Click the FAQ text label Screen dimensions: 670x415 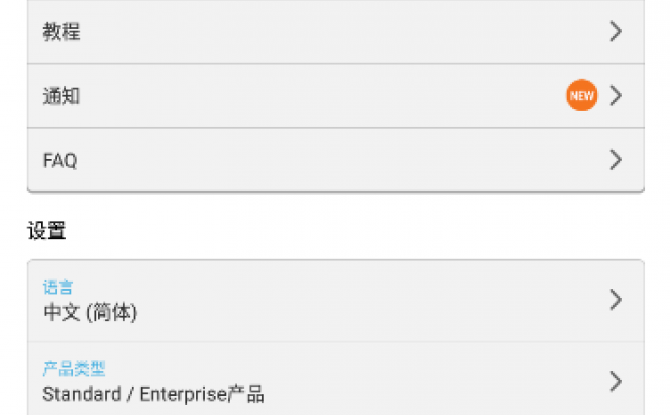pyautogui.click(x=60, y=161)
